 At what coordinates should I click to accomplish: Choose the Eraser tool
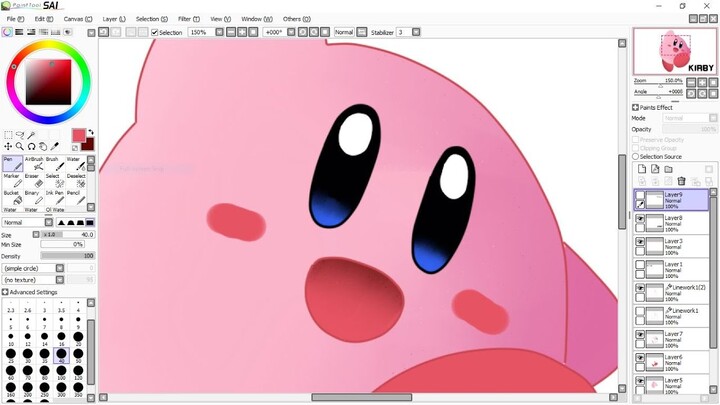click(x=34, y=181)
